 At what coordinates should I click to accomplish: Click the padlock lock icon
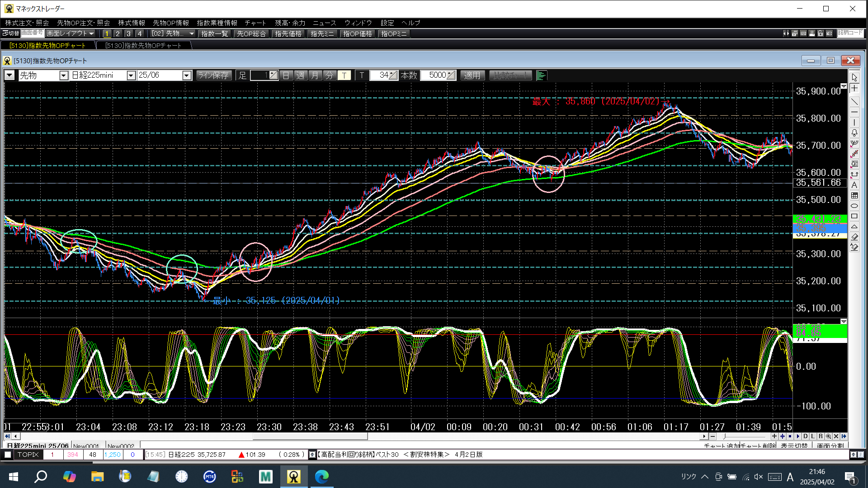820,33
